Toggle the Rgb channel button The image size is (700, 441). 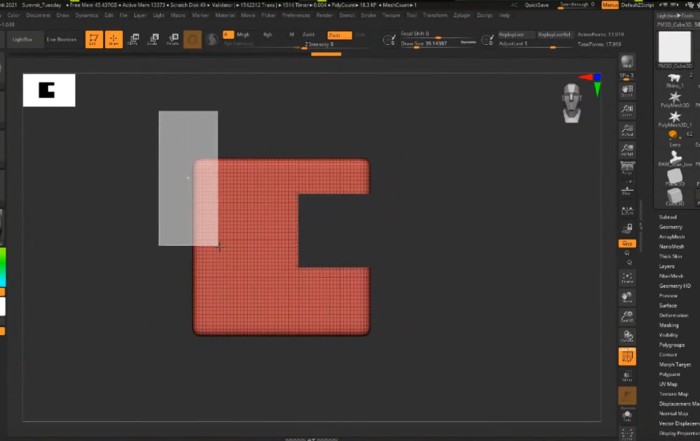(x=267, y=34)
